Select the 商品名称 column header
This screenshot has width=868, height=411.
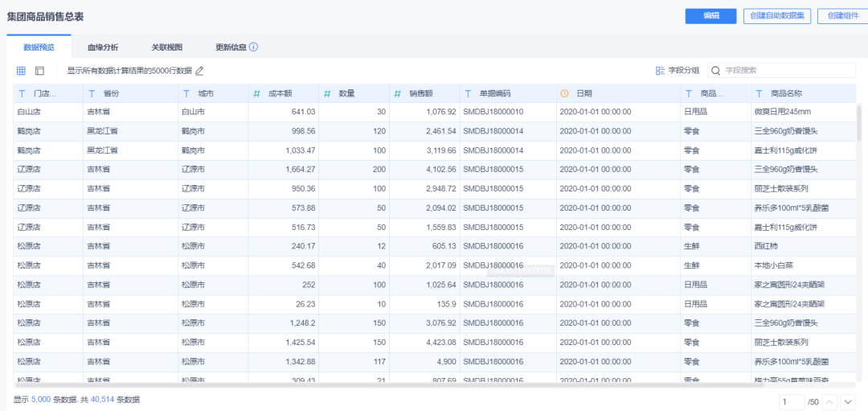[803, 93]
